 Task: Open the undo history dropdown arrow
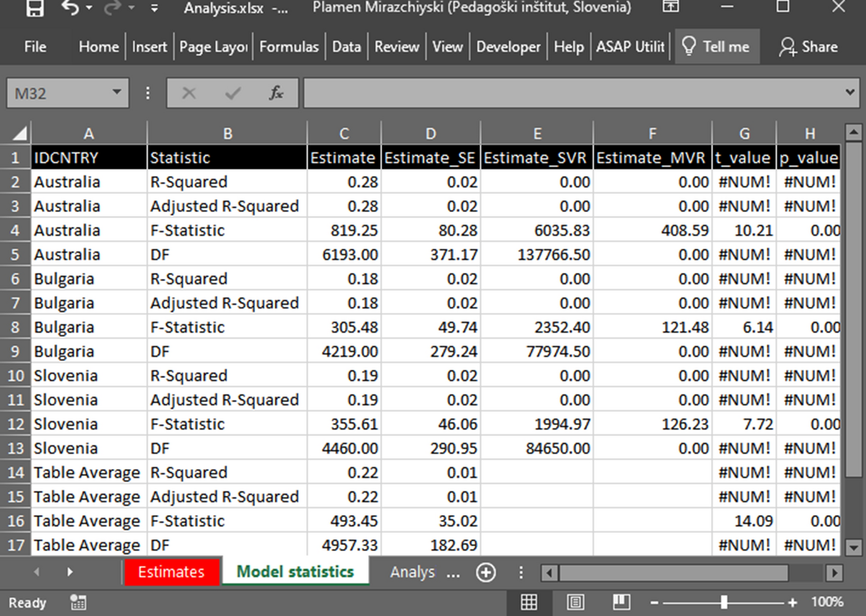(x=89, y=8)
